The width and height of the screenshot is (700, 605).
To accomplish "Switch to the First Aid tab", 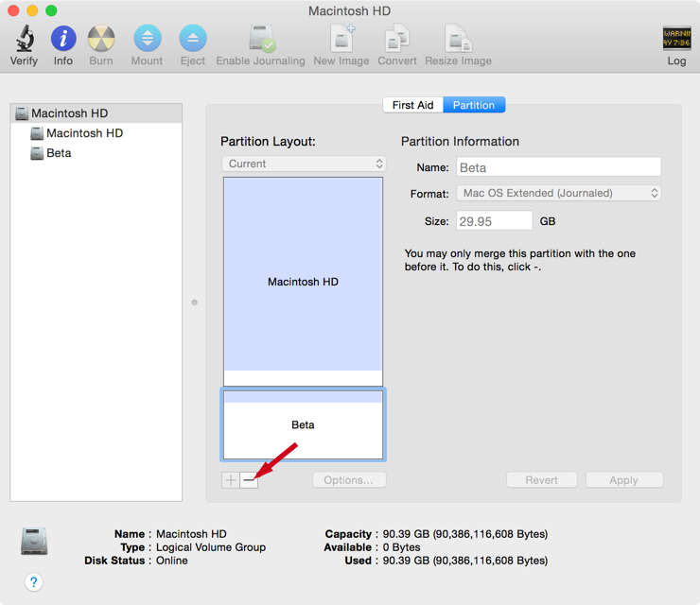I will pos(413,105).
